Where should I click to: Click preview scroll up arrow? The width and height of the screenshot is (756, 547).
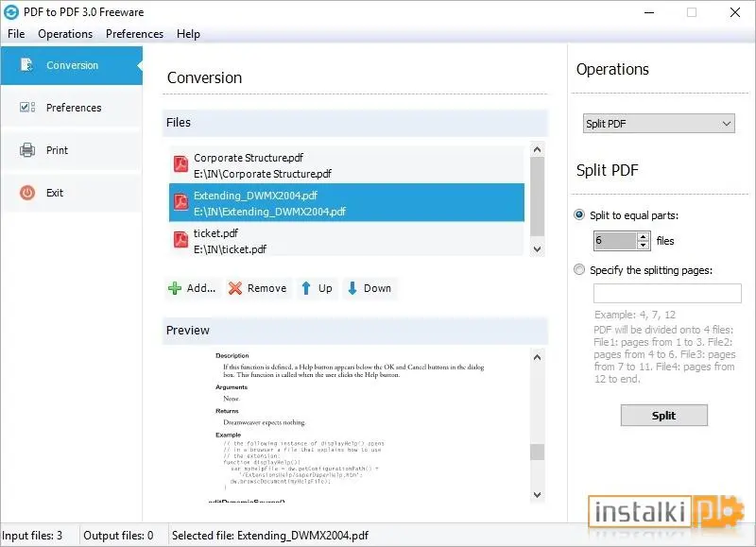pyautogui.click(x=537, y=357)
